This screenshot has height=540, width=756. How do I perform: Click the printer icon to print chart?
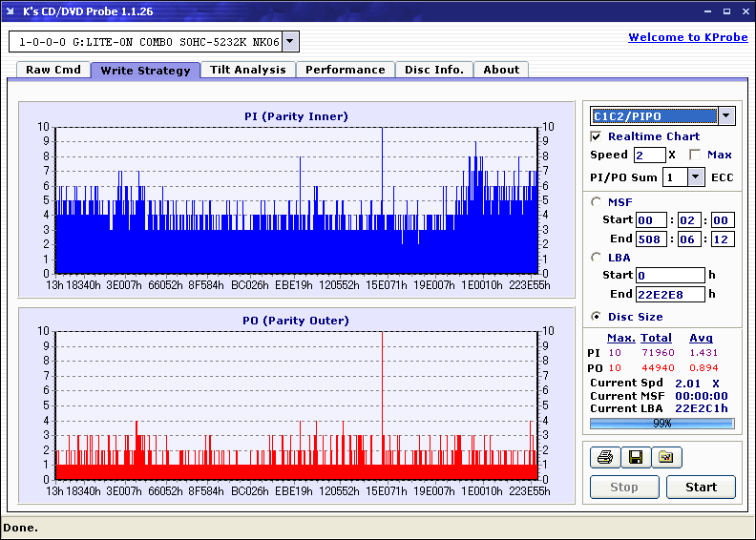coord(604,458)
